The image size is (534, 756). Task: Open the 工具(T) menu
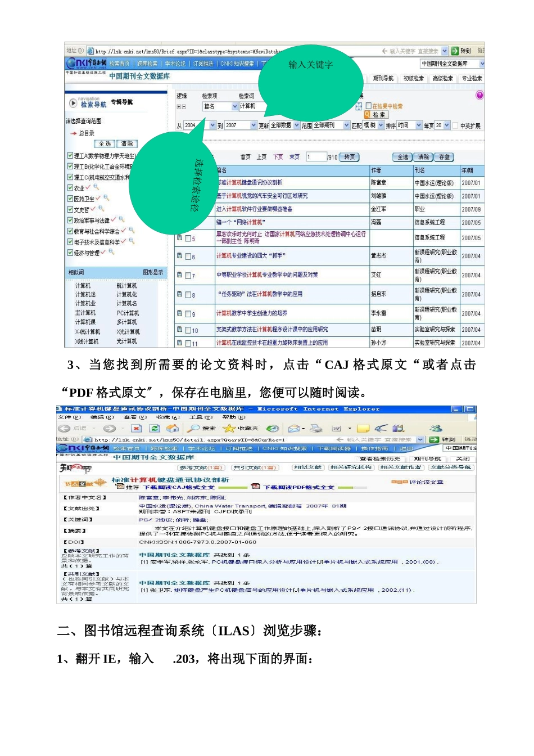[201, 417]
